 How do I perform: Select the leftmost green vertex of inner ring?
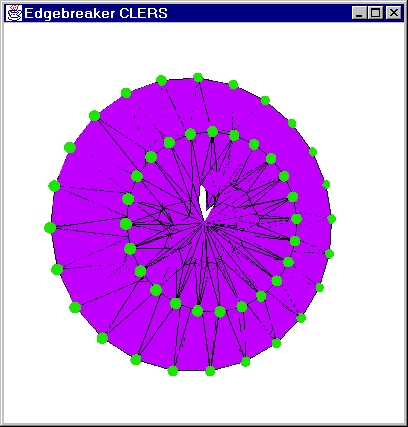(x=126, y=224)
